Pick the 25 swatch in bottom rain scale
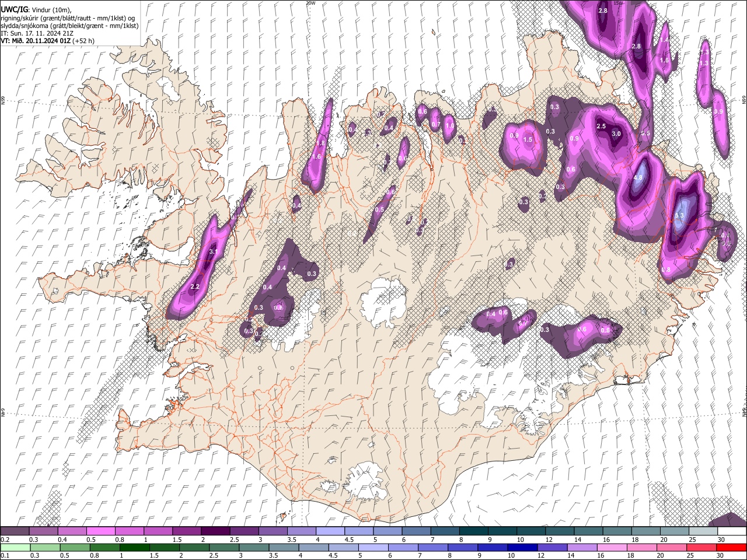 click(x=702, y=547)
